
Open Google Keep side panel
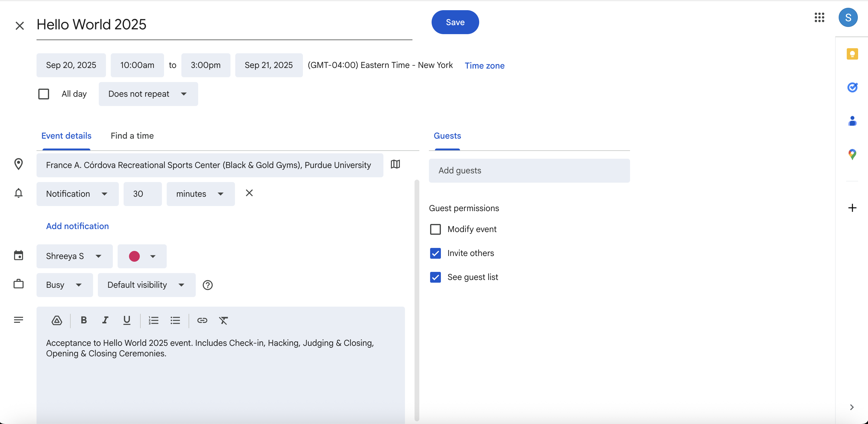point(852,54)
